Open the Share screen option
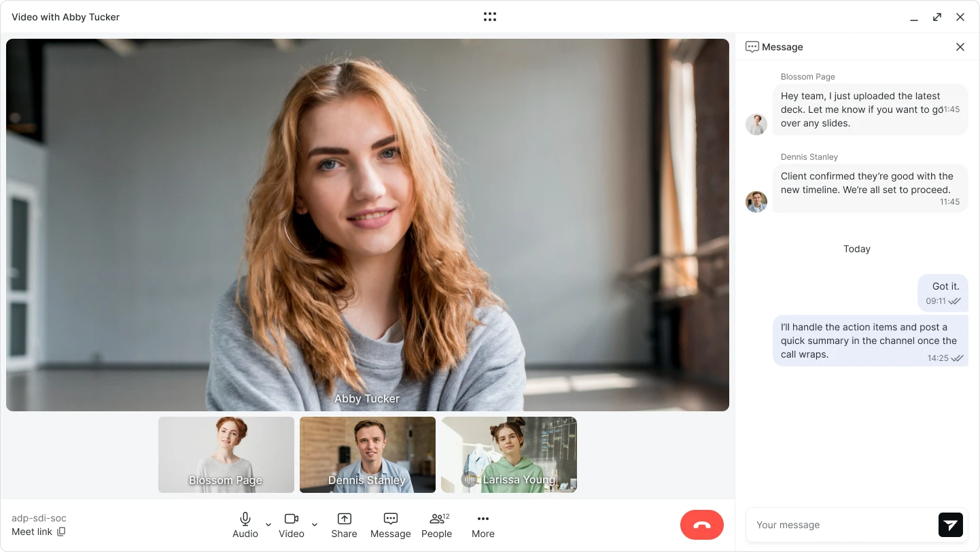This screenshot has height=552, width=980. pyautogui.click(x=345, y=525)
